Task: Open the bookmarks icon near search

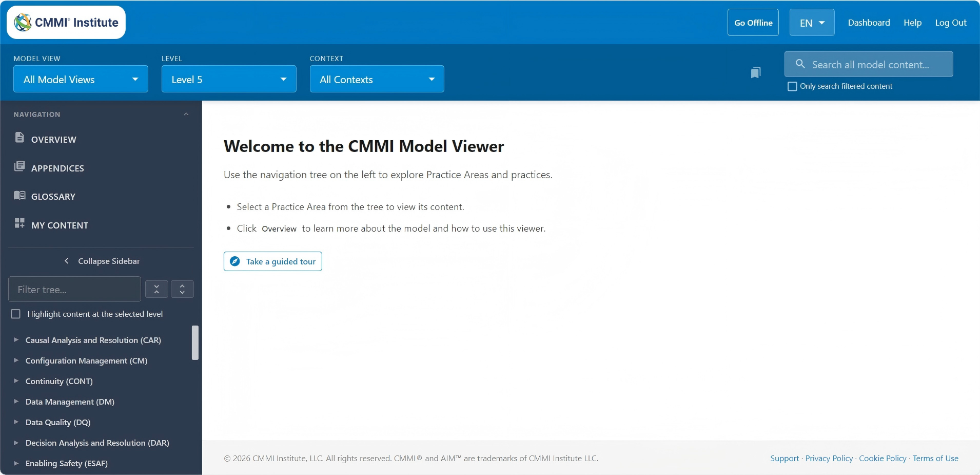Action: pyautogui.click(x=755, y=72)
